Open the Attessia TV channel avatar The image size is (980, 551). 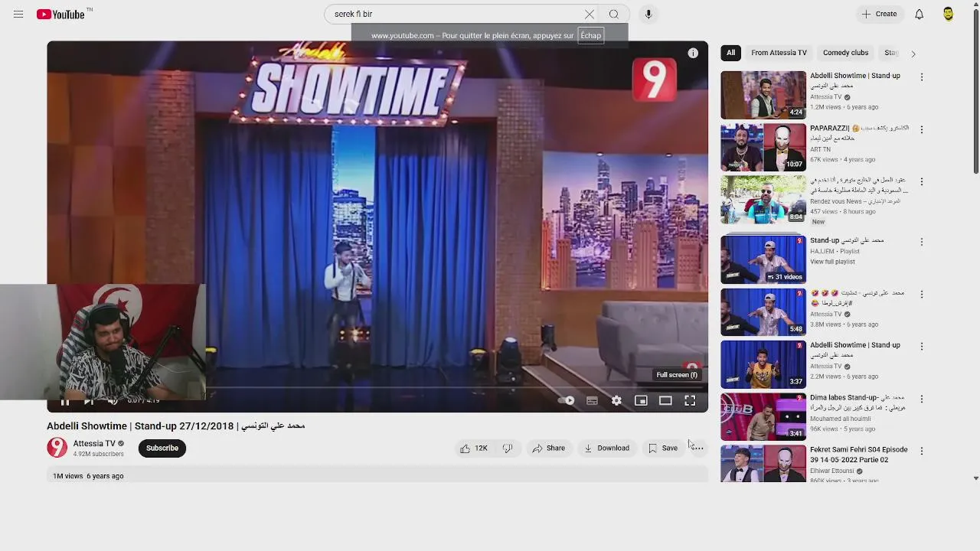(x=57, y=448)
